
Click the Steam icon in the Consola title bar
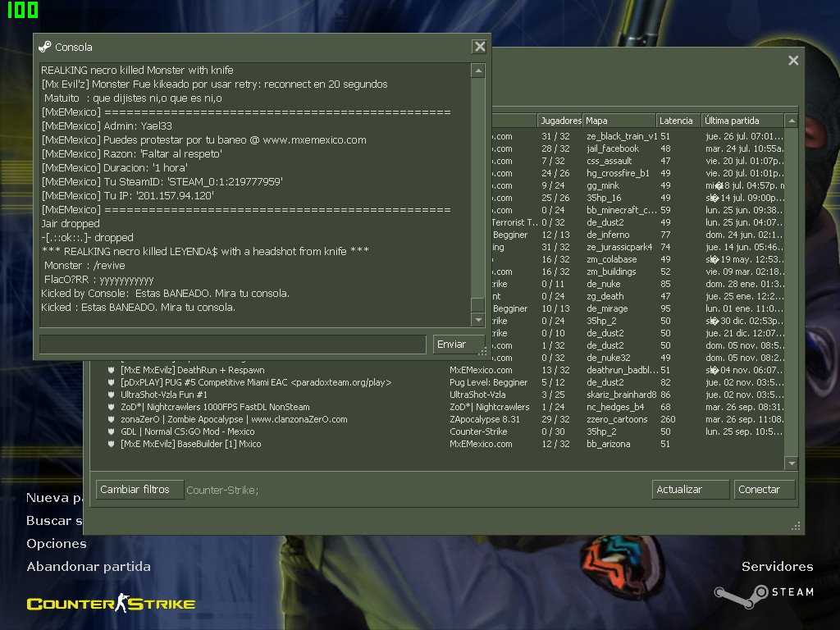(45, 47)
